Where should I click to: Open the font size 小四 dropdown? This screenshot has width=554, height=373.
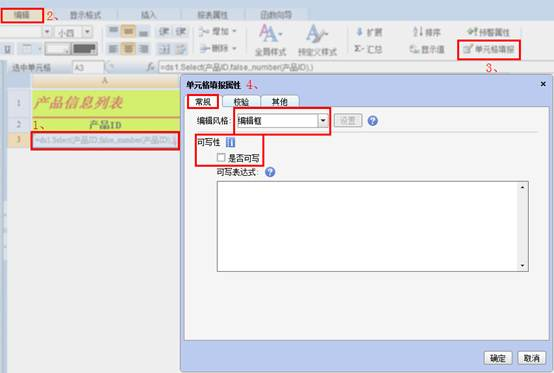(87, 32)
